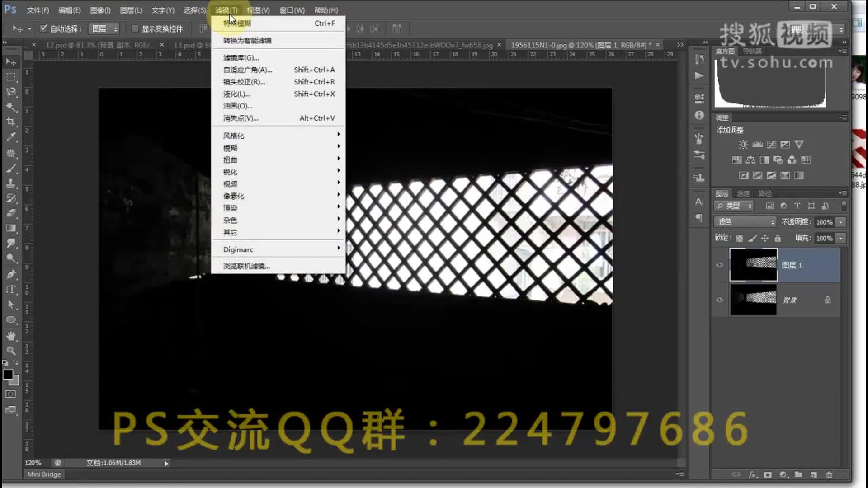The height and width of the screenshot is (488, 868).
Task: Switch to the 12.psd document tab
Action: (99, 45)
